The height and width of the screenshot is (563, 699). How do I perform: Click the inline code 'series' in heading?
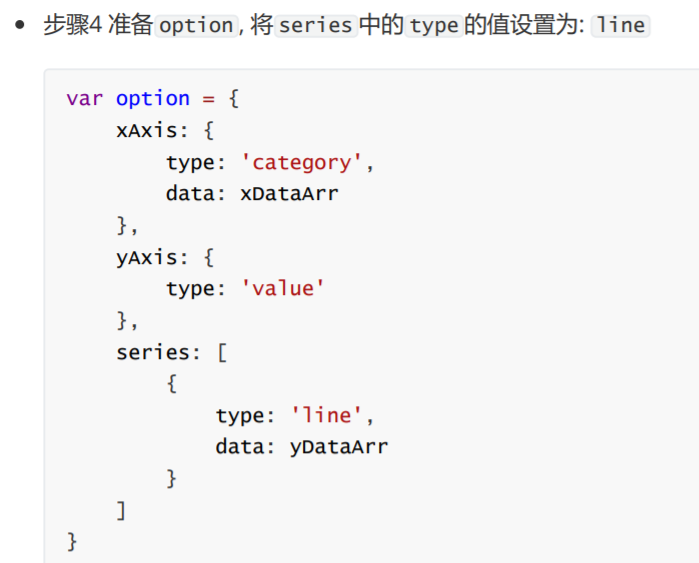pyautogui.click(x=316, y=25)
